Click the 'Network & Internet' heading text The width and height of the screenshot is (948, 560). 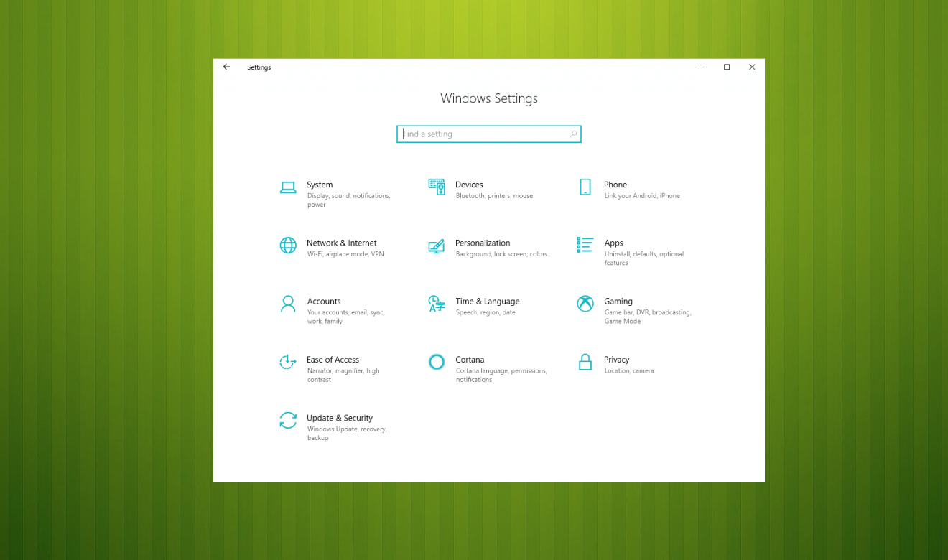pyautogui.click(x=341, y=243)
